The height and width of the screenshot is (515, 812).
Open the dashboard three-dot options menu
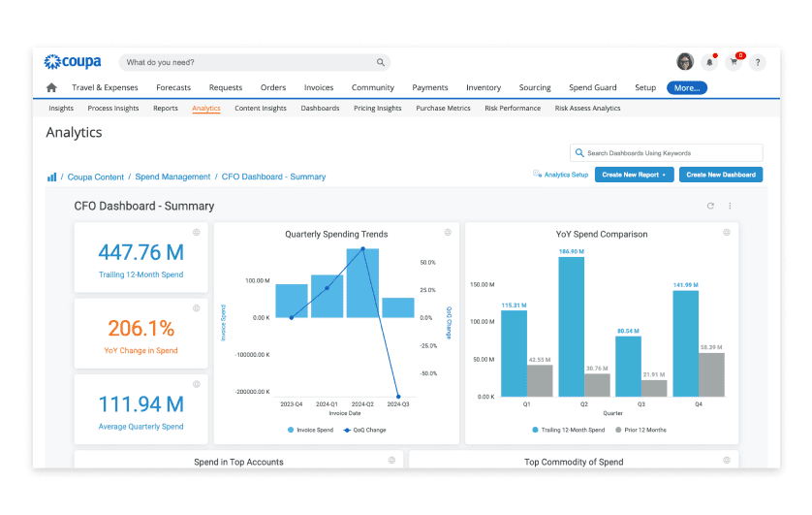click(731, 206)
